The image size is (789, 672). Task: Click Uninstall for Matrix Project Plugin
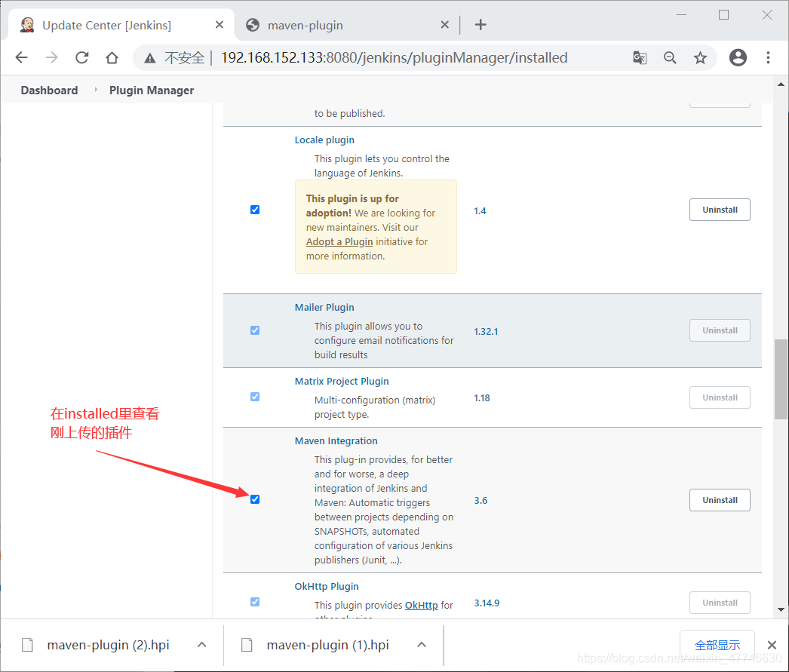720,397
